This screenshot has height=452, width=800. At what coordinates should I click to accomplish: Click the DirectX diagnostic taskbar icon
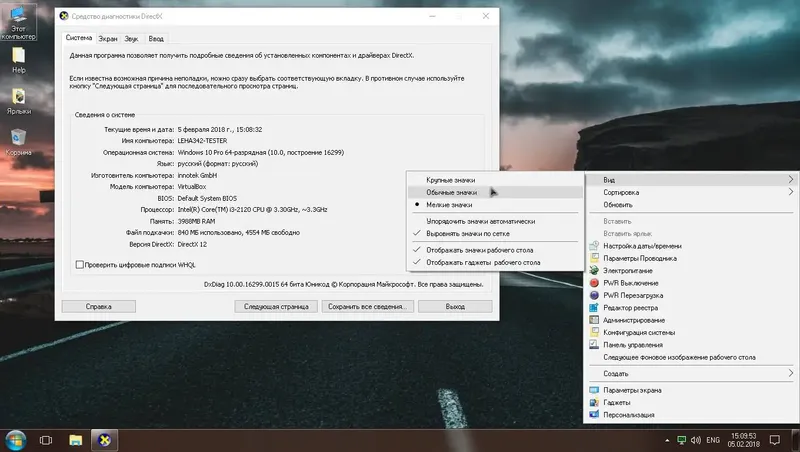[x=105, y=440]
